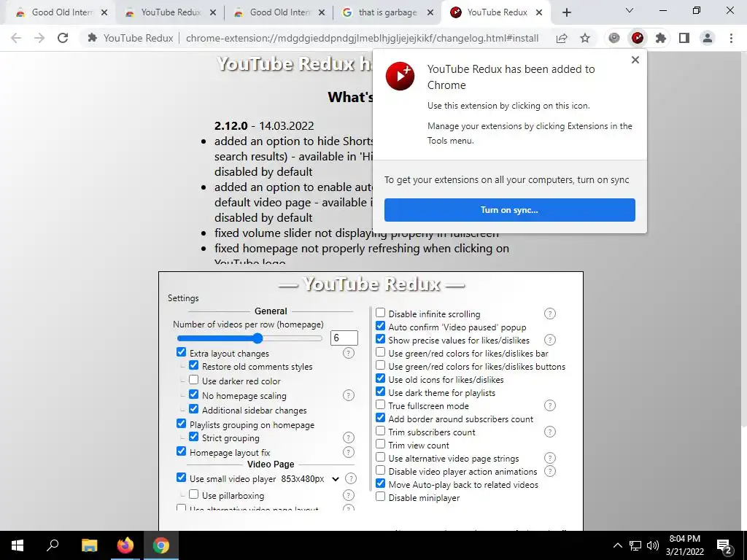
Task: Check Use green/red colors for likes/dislikes bar
Action: click(x=380, y=352)
